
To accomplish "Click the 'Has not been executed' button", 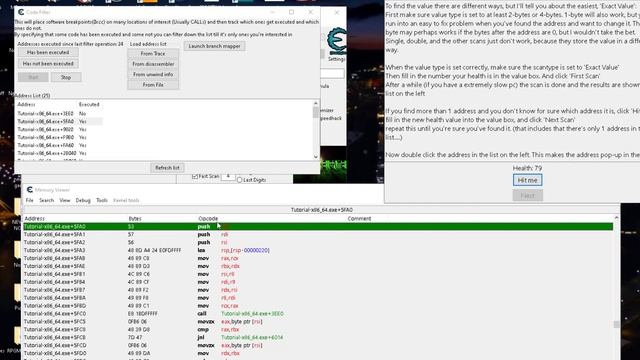I will (48, 64).
